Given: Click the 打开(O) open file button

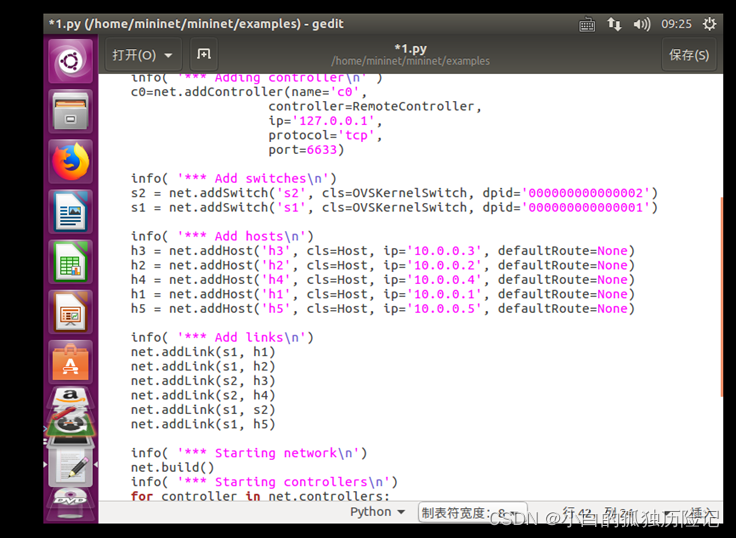Looking at the screenshot, I should pos(134,55).
